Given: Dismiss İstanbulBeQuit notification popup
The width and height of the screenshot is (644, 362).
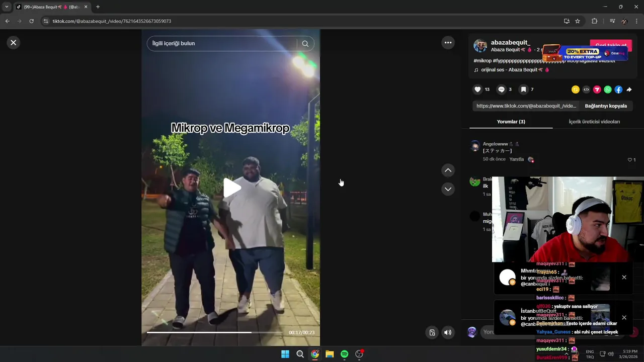Looking at the screenshot, I should [624, 317].
